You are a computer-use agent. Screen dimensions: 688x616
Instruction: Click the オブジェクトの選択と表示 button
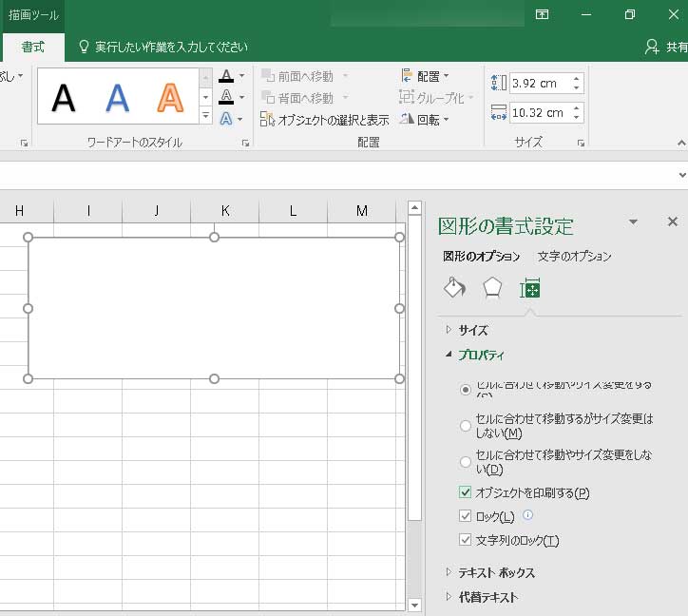click(325, 120)
